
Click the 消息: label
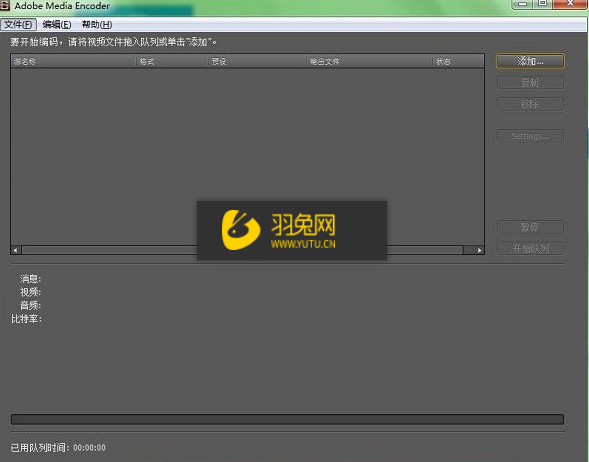click(x=30, y=279)
